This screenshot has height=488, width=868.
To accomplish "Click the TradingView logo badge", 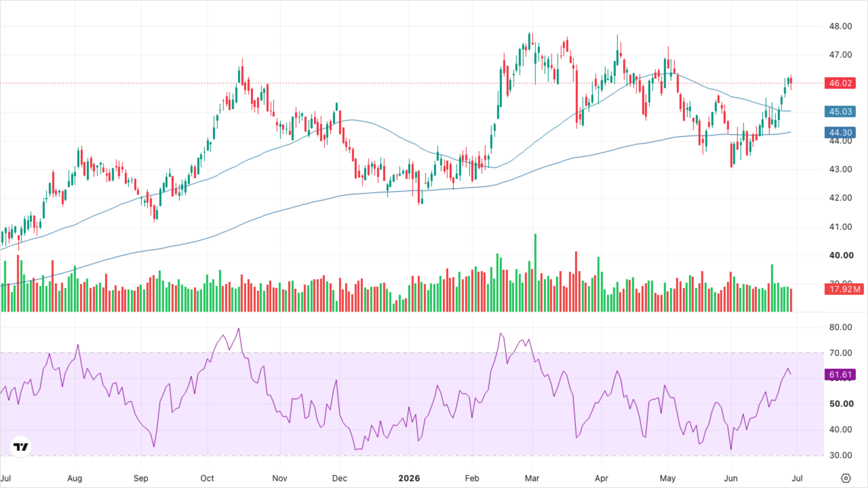I will coord(21,447).
